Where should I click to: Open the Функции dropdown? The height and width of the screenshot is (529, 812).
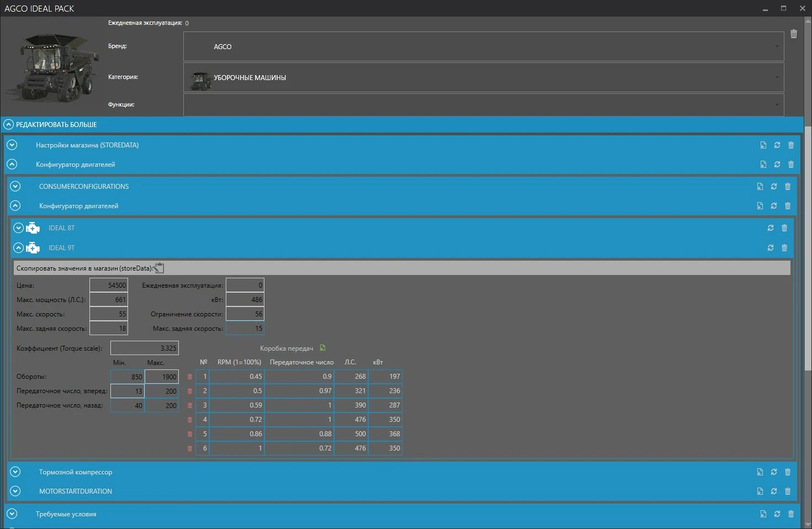(x=777, y=104)
